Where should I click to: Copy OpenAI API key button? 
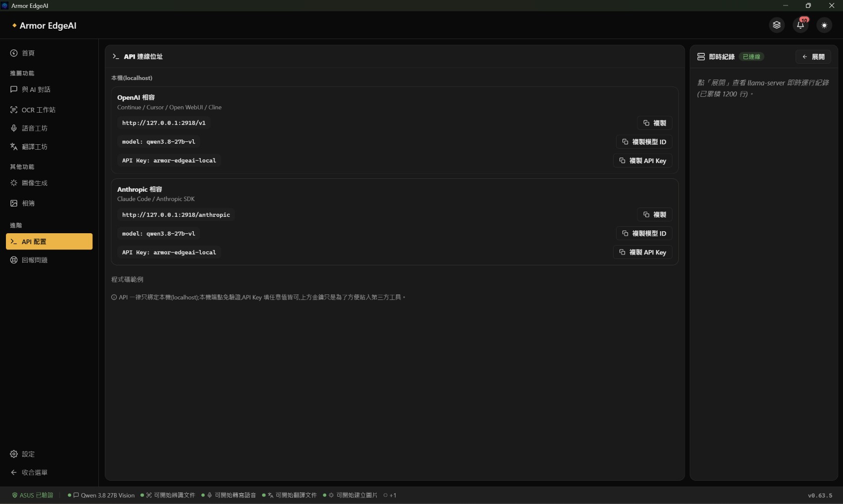[643, 161]
